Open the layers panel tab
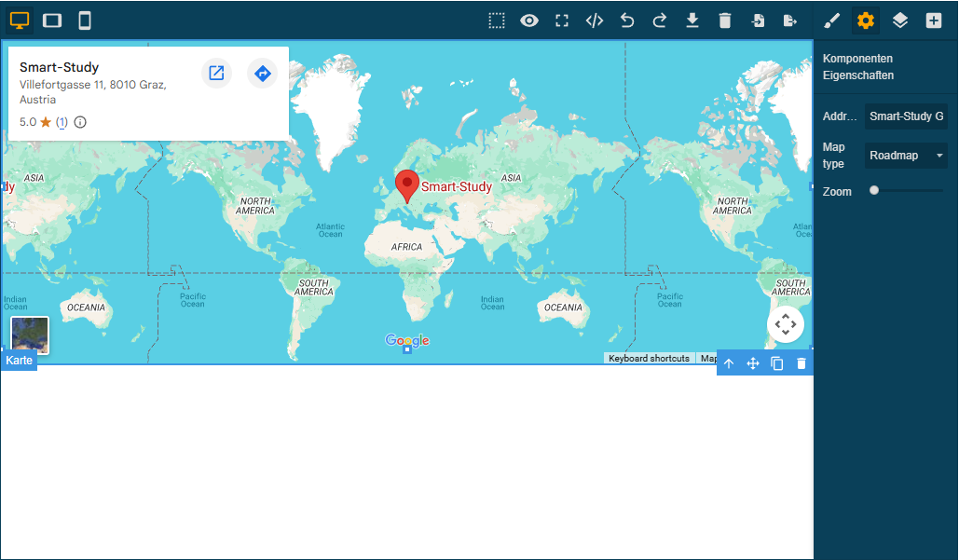Viewport: 959px width, 560px height. point(899,20)
